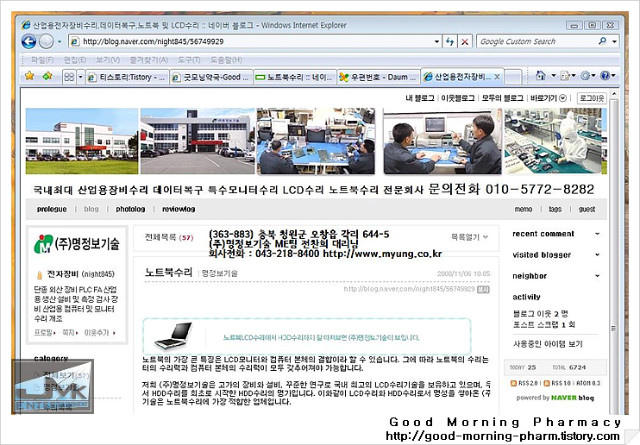Viewport: 640px width, 445px height.
Task: Switch to the 티스토리:Tistory tab
Action: (x=127, y=77)
